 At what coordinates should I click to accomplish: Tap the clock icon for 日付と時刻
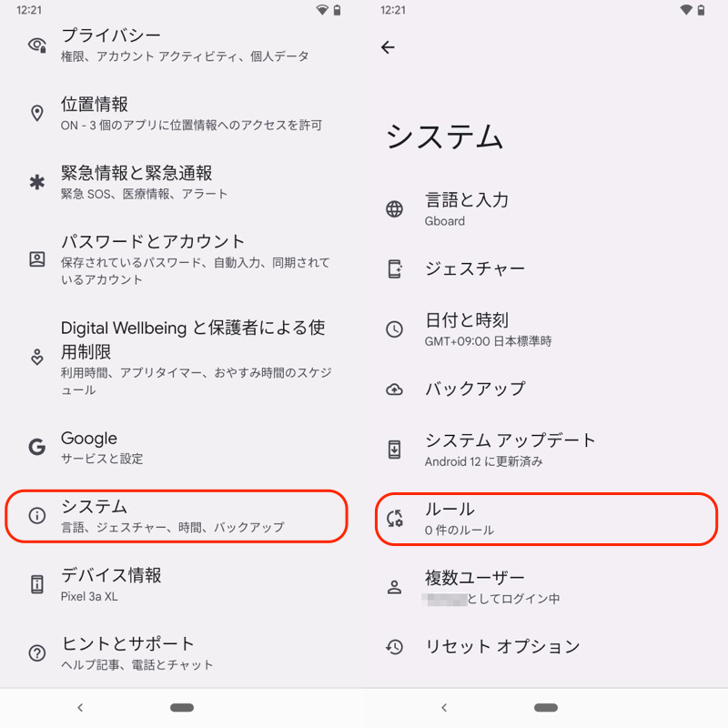click(394, 329)
